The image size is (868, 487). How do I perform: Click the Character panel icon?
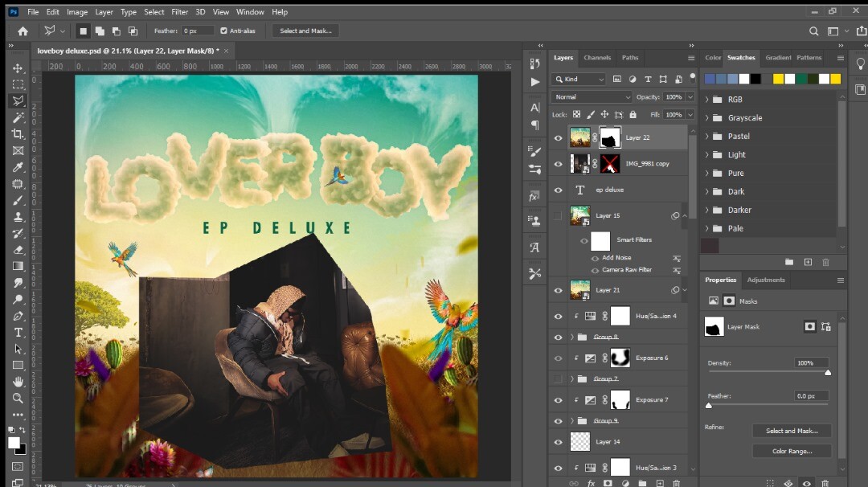(x=534, y=108)
